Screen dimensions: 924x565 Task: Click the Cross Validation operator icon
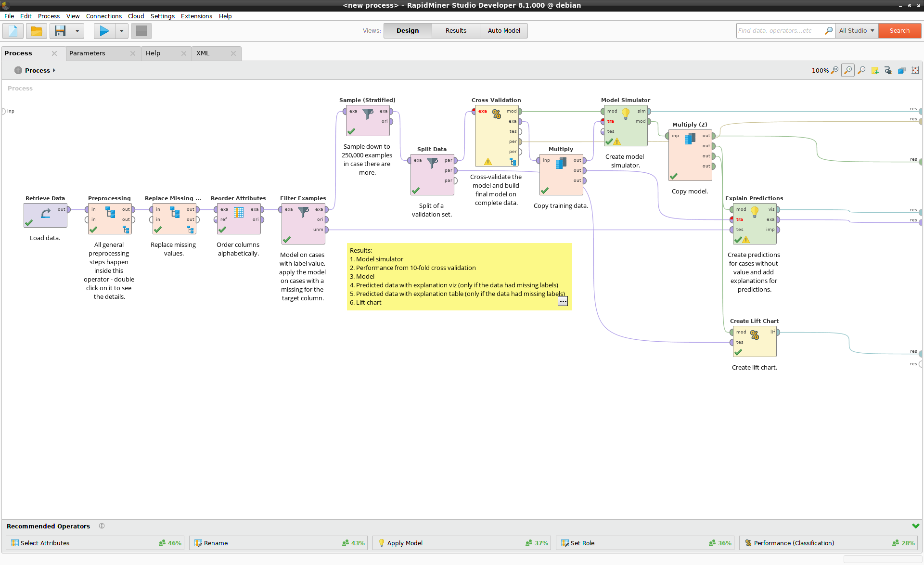[x=496, y=114]
